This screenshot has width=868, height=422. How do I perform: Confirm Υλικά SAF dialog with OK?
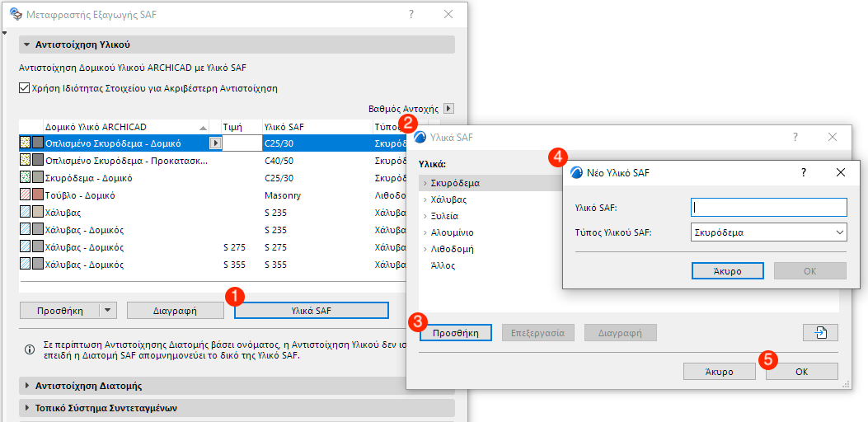[801, 372]
